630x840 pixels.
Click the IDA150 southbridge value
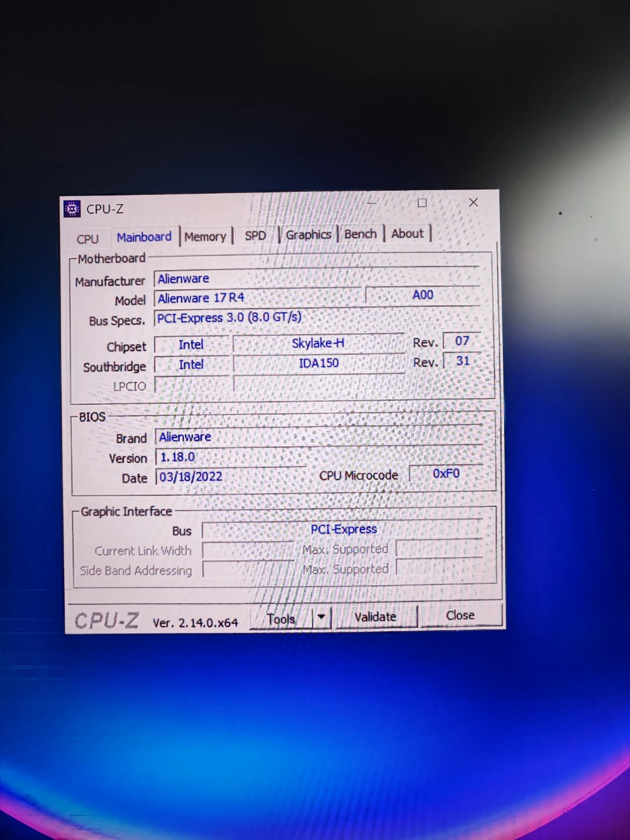(x=318, y=363)
